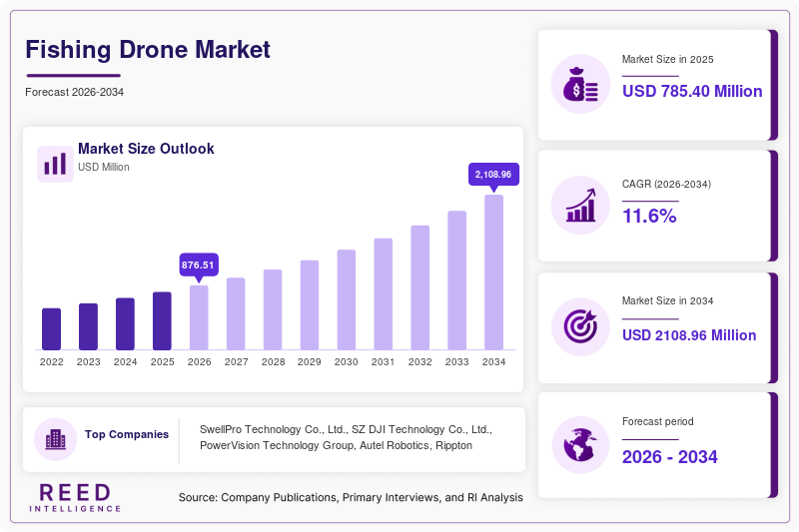Select the 2027 bar in chart
Screen dimensions: 799x532
(x=236, y=313)
